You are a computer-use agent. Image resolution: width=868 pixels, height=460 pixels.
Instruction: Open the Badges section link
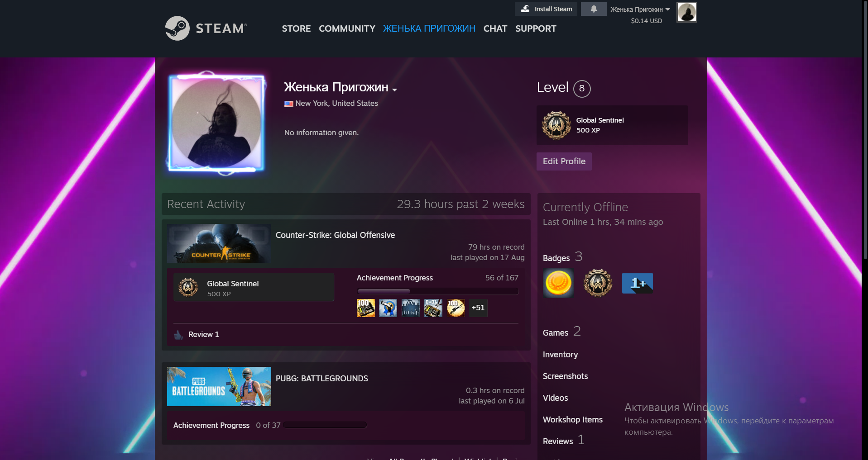[x=556, y=258]
